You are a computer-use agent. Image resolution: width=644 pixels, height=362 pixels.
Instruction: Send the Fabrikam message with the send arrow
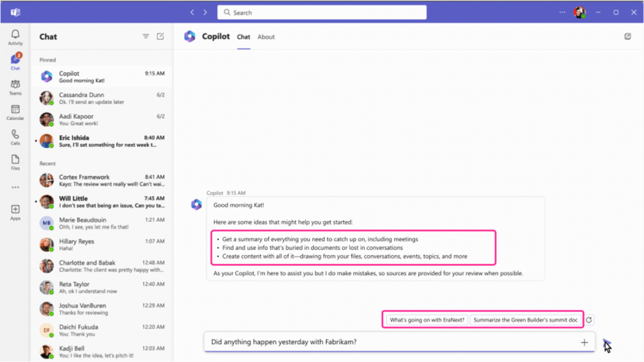coord(606,343)
